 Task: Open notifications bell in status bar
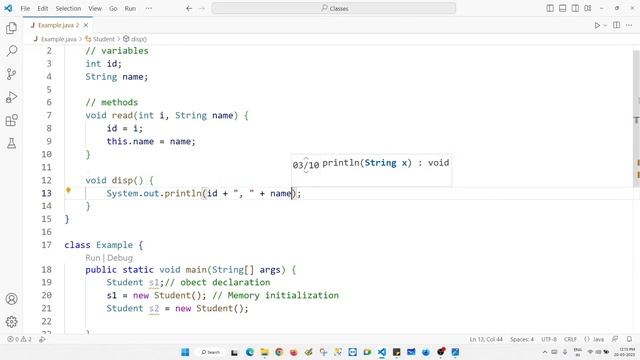[629, 339]
